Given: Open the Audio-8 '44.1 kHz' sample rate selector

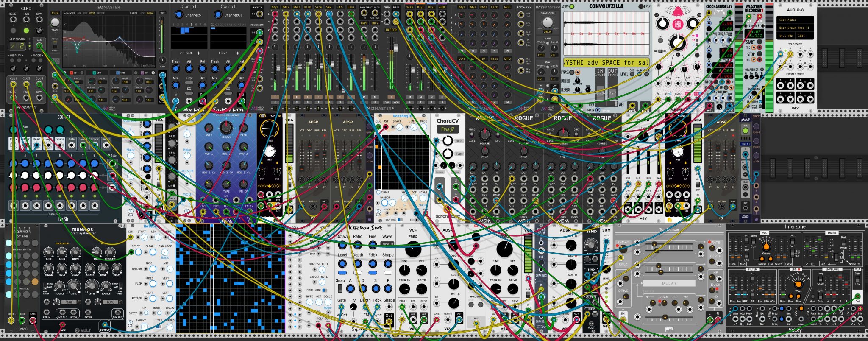Looking at the screenshot, I should (787, 36).
